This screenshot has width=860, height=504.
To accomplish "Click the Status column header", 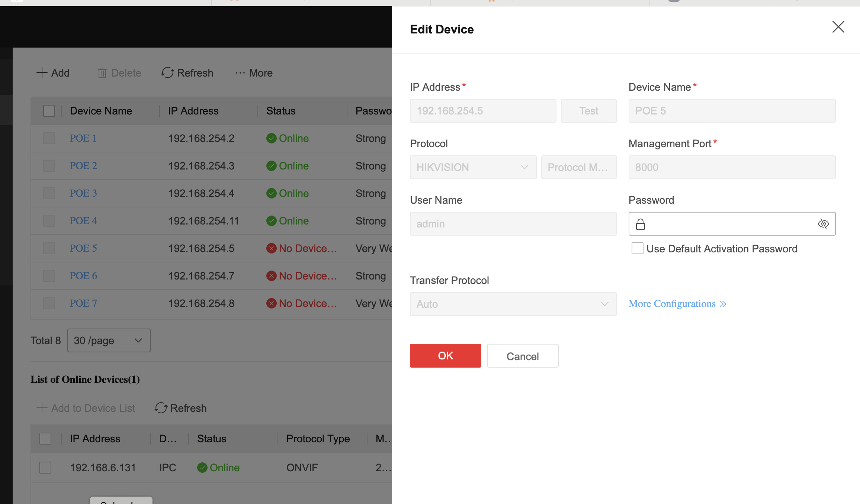I will (x=281, y=111).
